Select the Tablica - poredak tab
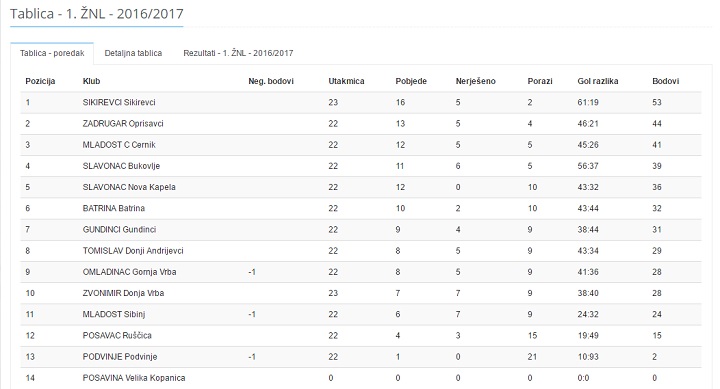This screenshot has height=389, width=720. pyautogui.click(x=52, y=53)
